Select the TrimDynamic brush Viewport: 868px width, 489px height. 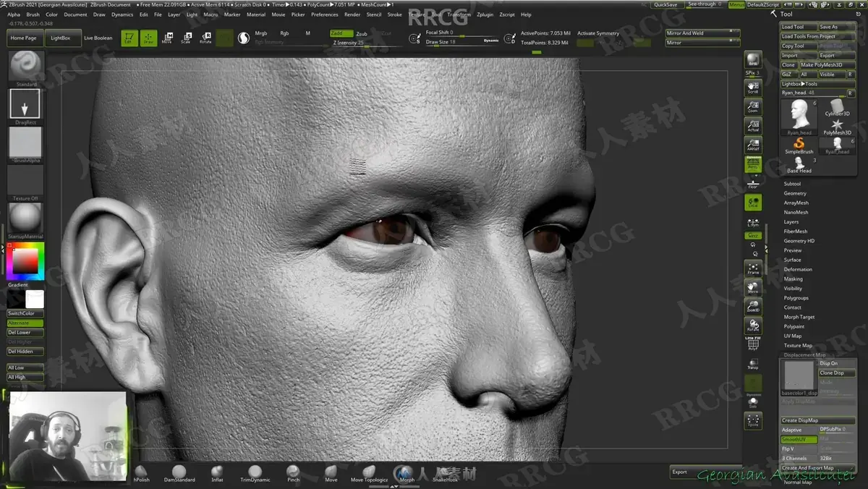click(255, 474)
